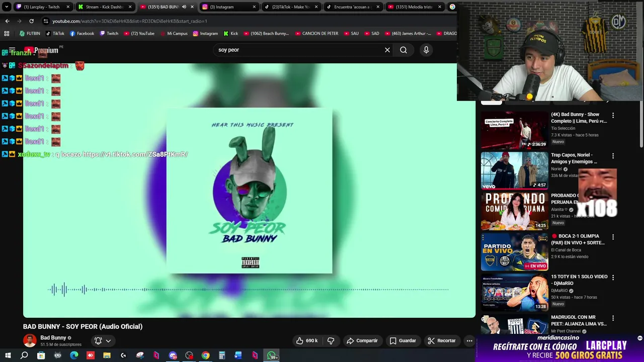Open options for Bad Bunny Show Completo video
The width and height of the screenshot is (644, 362).
(x=613, y=115)
